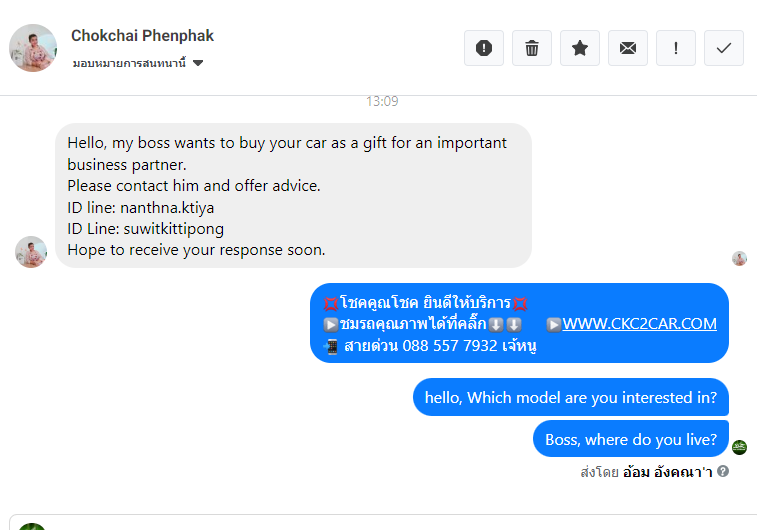Open the WWW.CKC2CAR.COM link
Screen dimensions: 757x530
pos(639,323)
